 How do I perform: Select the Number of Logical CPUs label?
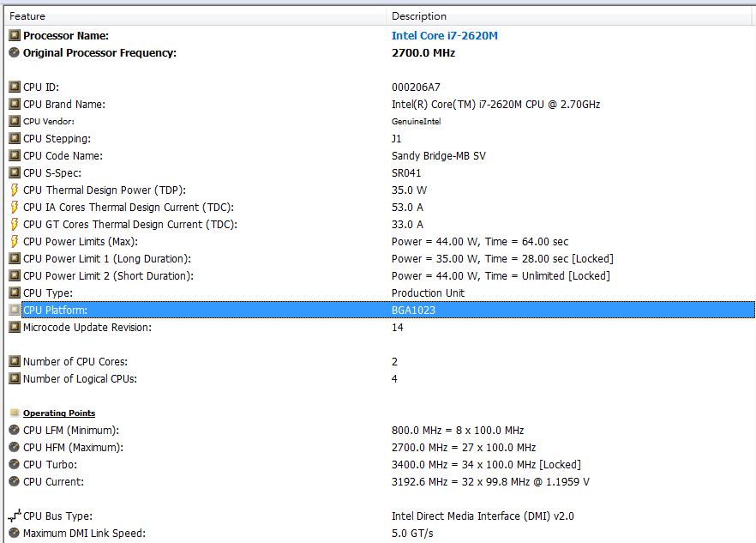point(80,379)
